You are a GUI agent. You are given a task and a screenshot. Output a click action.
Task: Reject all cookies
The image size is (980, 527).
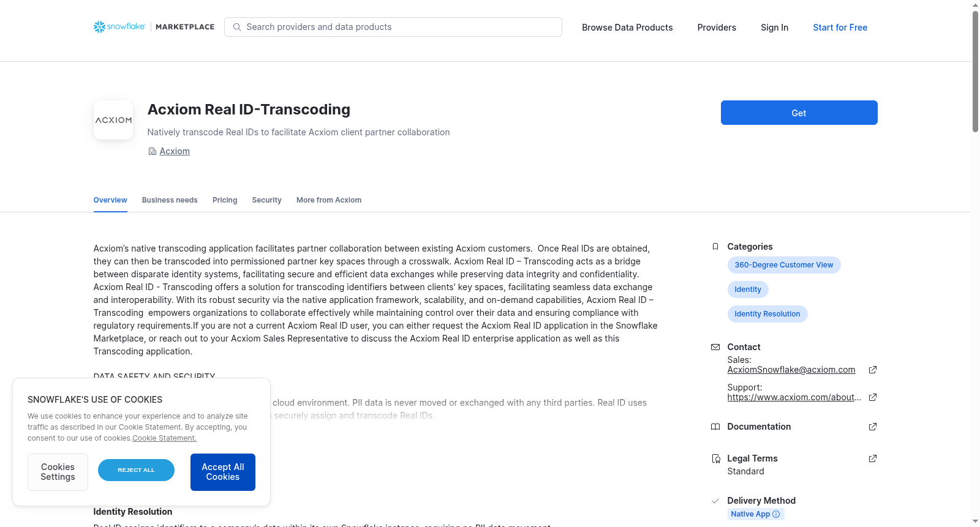[x=136, y=470]
